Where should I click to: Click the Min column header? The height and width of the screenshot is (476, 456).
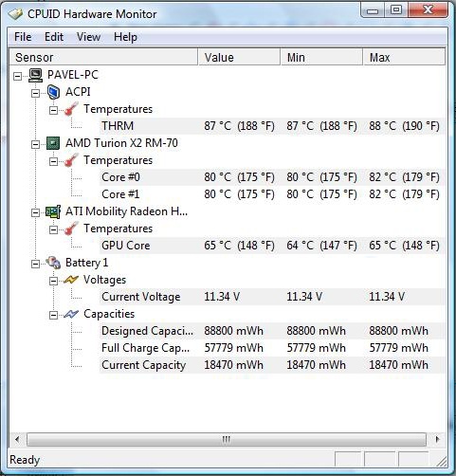pyautogui.click(x=321, y=57)
